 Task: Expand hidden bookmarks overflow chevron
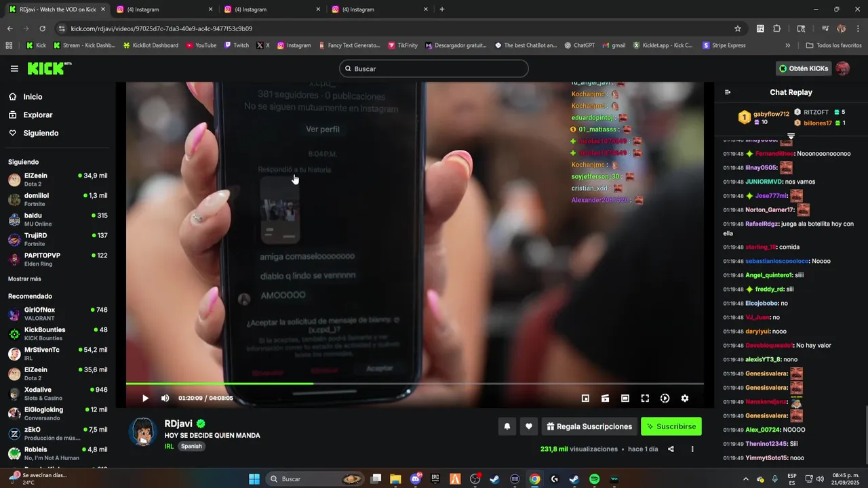(x=787, y=45)
